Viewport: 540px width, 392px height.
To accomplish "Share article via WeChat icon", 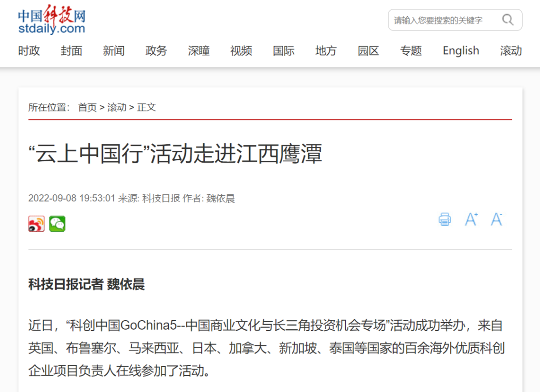I will click(x=57, y=224).
